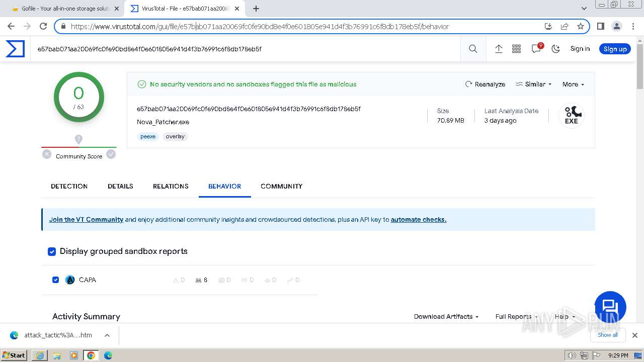Click CAPA MITRE techniques count 8

coord(201,280)
